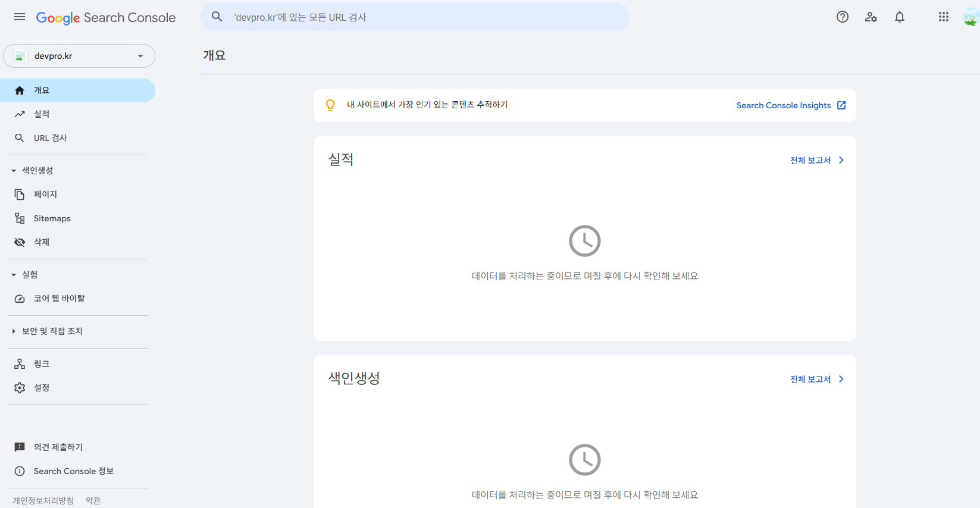Click the account profile avatar

970,17
